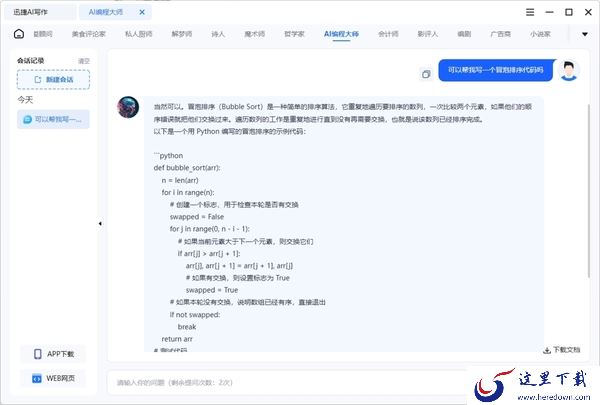
Task: Click the AI assistant avatar
Action: point(128,107)
